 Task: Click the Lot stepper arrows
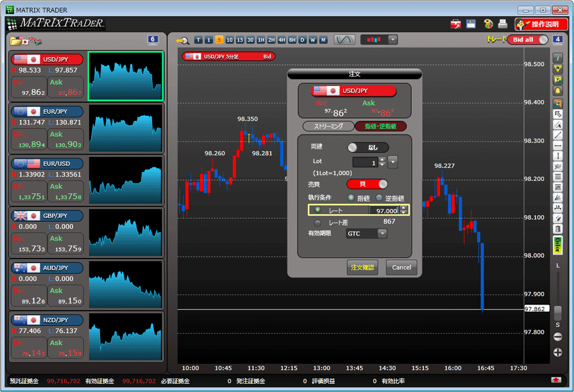(382, 162)
